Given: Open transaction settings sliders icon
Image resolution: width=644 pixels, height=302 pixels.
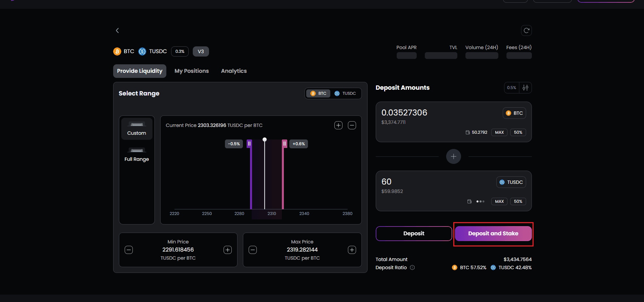Looking at the screenshot, I should click(x=525, y=88).
